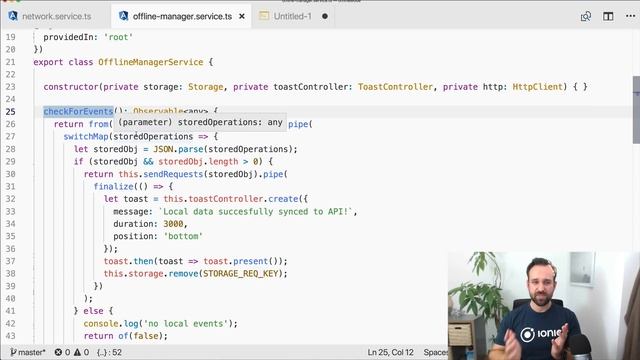Image resolution: width=640 pixels, height=360 pixels.
Task: Show errors count in status bar
Action: pos(62,352)
